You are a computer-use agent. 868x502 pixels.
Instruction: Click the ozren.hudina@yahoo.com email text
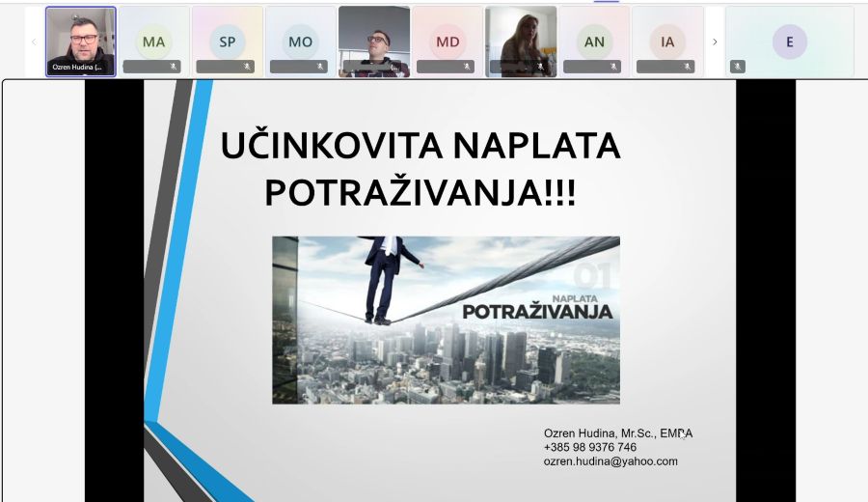tap(610, 461)
